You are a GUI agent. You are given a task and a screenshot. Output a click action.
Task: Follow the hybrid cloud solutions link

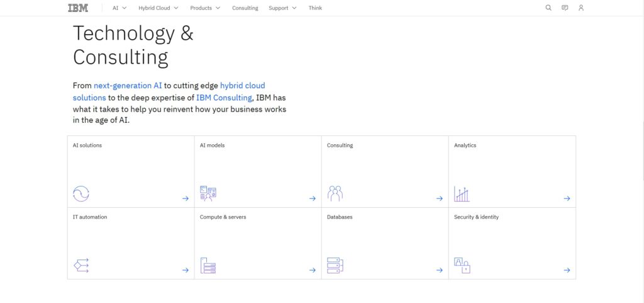click(x=242, y=86)
